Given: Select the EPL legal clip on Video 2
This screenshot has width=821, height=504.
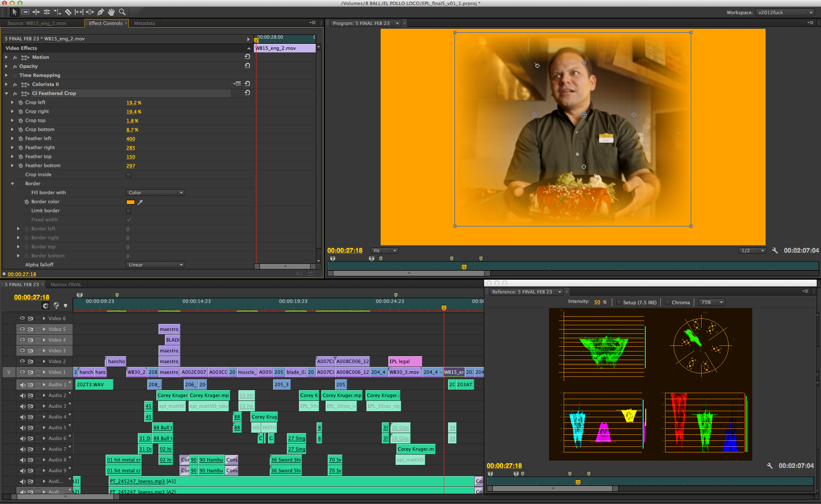Looking at the screenshot, I should pos(405,361).
